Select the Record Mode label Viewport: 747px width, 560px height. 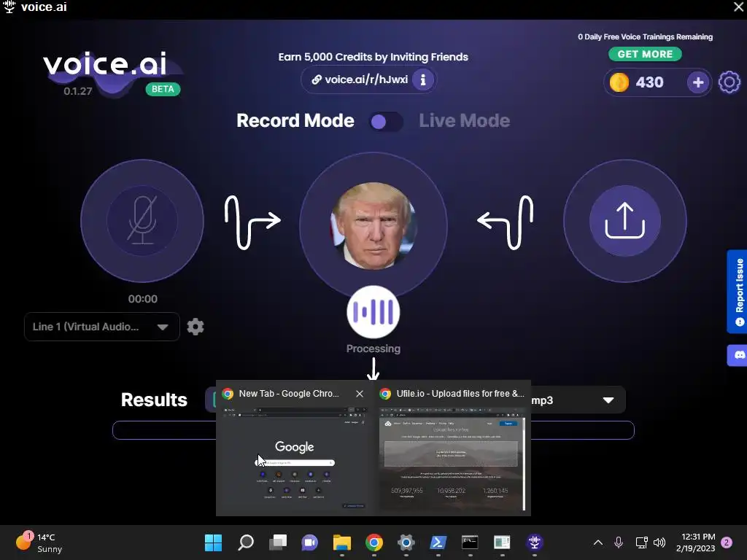click(x=295, y=121)
